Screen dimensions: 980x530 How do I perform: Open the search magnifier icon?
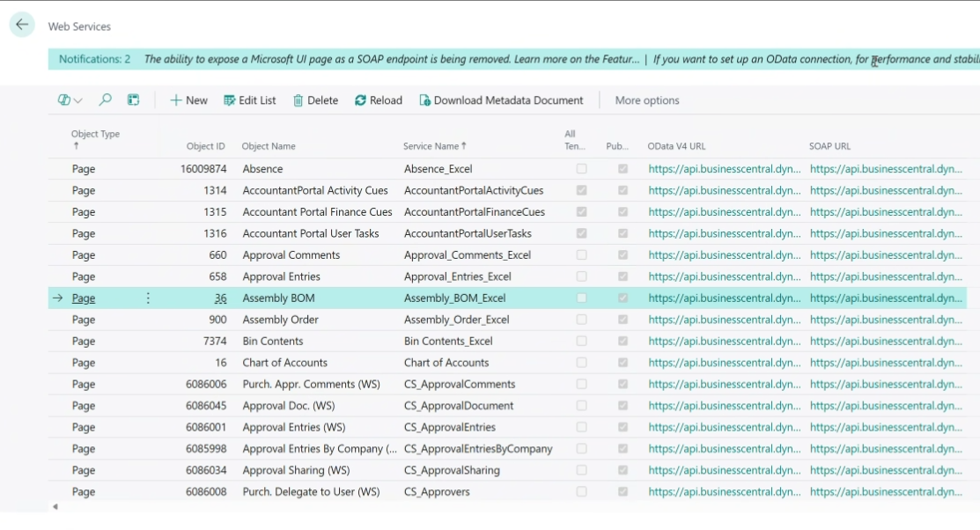[105, 100]
